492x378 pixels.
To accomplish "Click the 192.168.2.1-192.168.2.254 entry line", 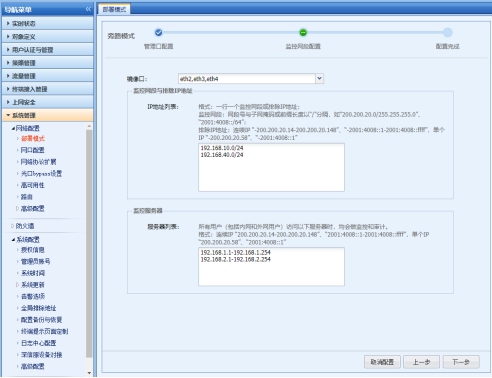I will pyautogui.click(x=235, y=259).
